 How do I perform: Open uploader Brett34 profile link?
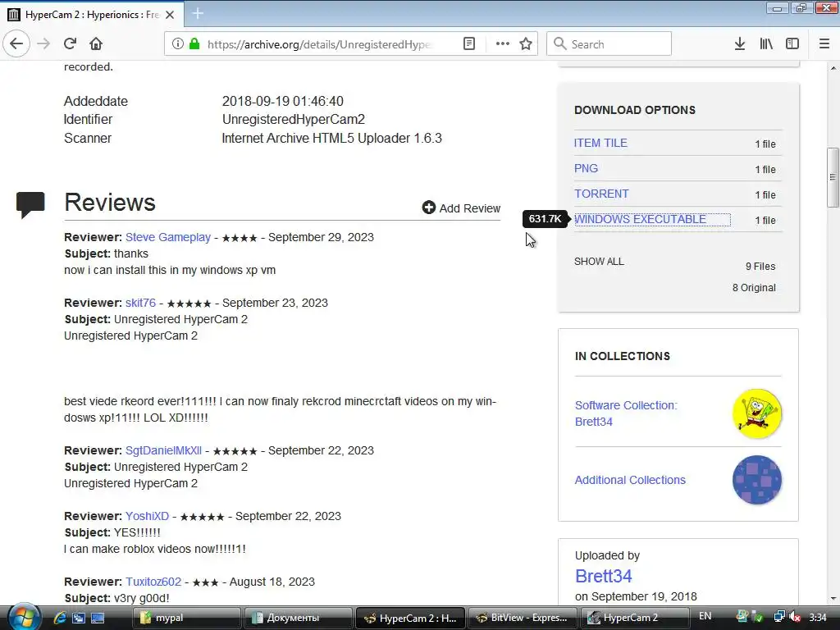[603, 576]
